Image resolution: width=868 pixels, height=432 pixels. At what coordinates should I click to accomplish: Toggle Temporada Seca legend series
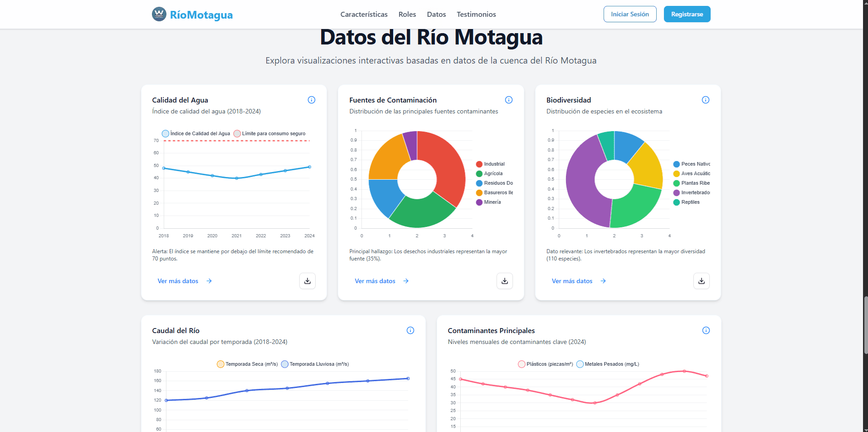(x=247, y=364)
